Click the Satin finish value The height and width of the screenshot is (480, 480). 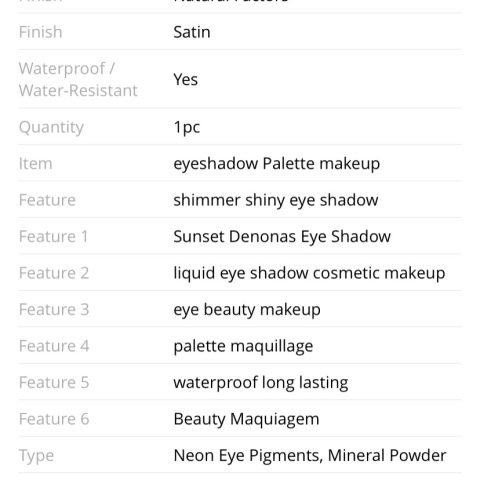[192, 32]
